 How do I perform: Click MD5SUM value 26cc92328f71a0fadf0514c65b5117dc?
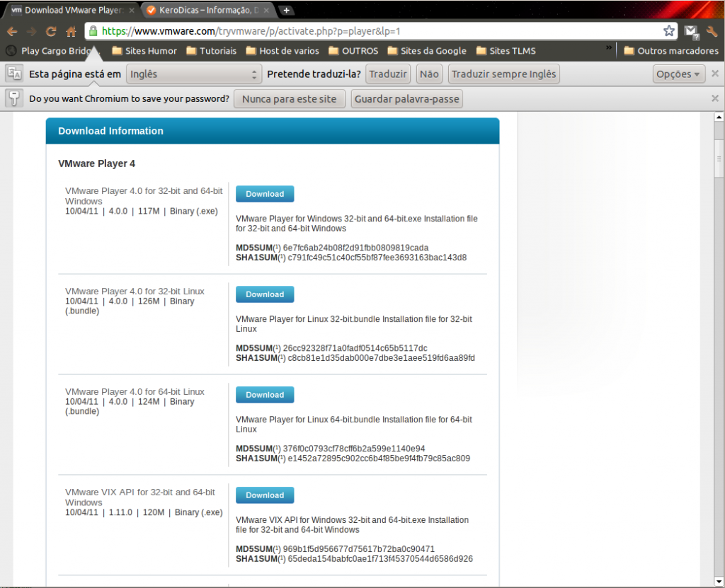pyautogui.click(x=355, y=348)
